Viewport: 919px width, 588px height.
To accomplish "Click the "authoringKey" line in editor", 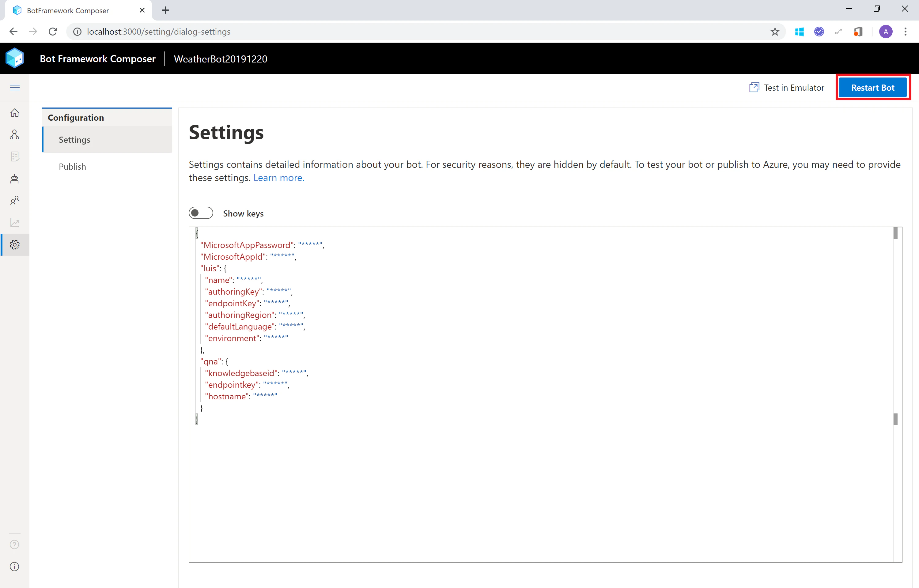I will (249, 292).
